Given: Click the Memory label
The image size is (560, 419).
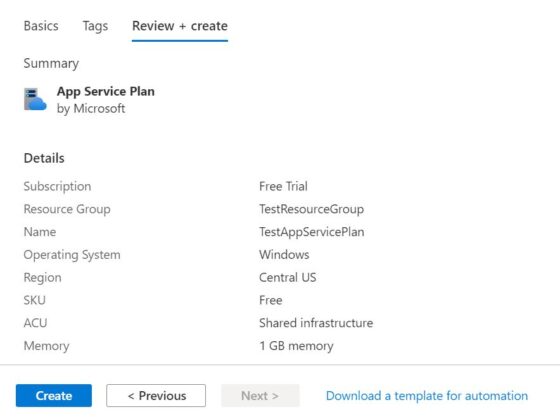Looking at the screenshot, I should click(46, 346).
